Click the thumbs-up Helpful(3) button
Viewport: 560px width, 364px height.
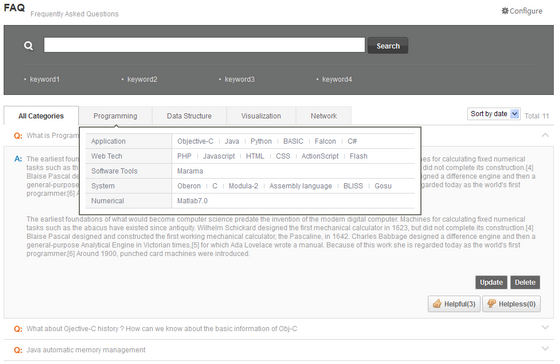tap(454, 304)
